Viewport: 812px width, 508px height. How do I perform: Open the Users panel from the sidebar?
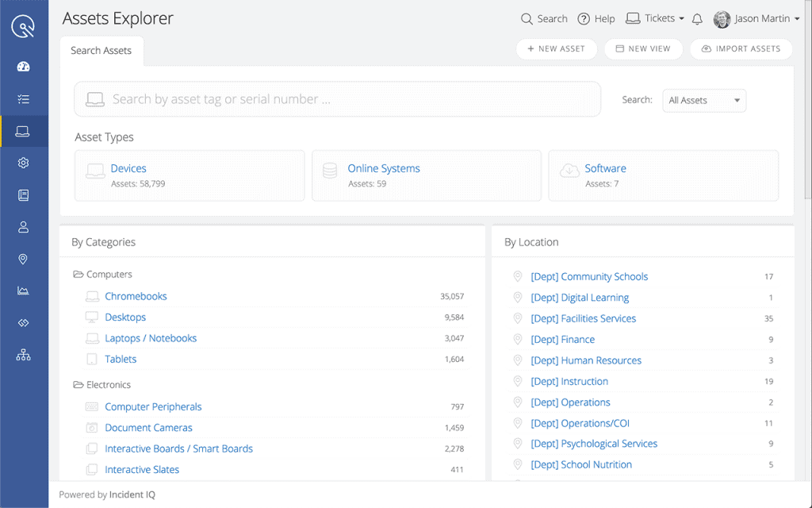pyautogui.click(x=25, y=226)
